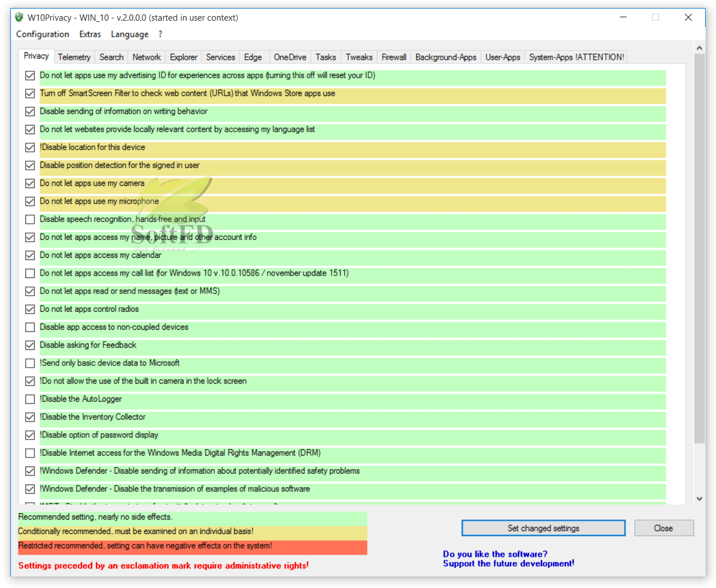Click the scrollbar down arrow
The height and width of the screenshot is (588, 716).
(699, 499)
